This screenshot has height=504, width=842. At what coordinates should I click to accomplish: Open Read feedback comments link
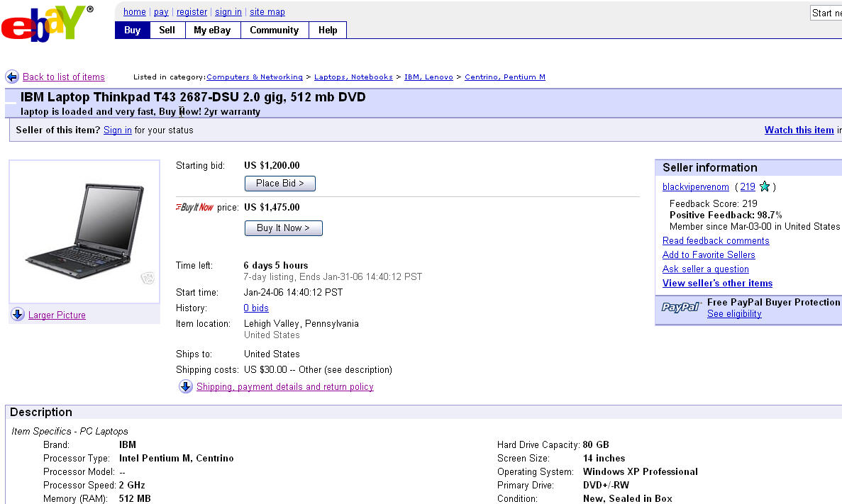(715, 241)
